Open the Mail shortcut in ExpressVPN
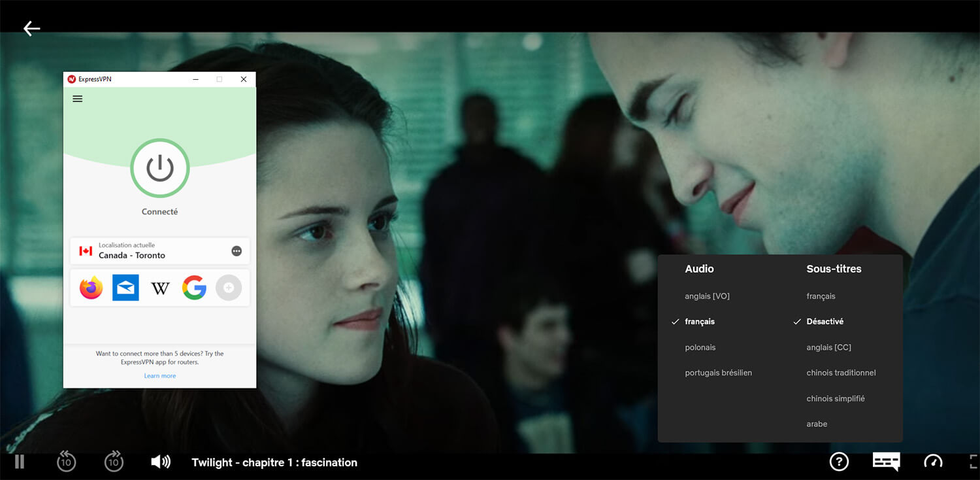This screenshot has width=980, height=480. click(x=125, y=288)
